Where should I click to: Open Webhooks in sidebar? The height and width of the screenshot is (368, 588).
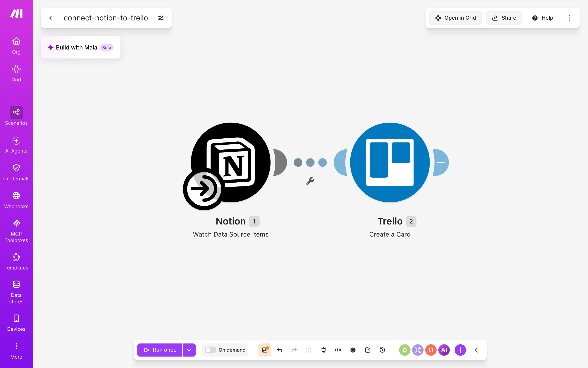[x=16, y=200]
